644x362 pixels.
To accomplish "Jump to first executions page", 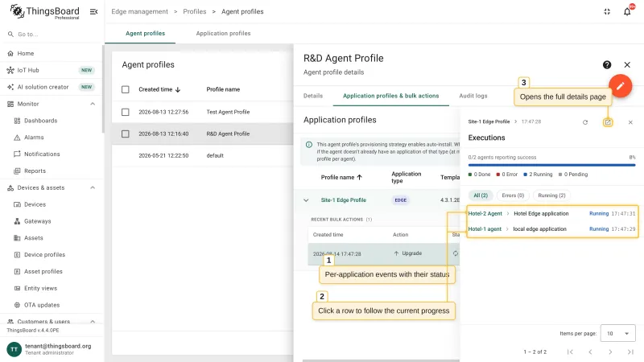I will tap(570, 352).
